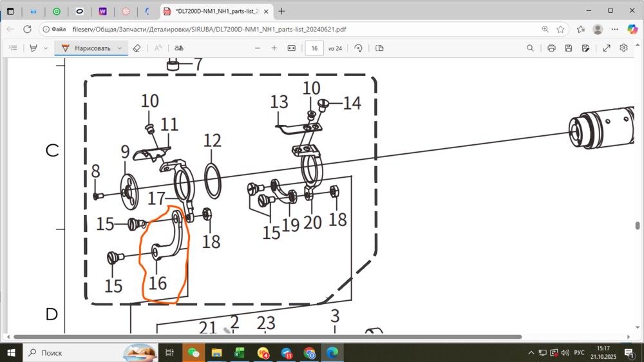Show hidden system tray icons
644x362 pixels.
[531, 353]
